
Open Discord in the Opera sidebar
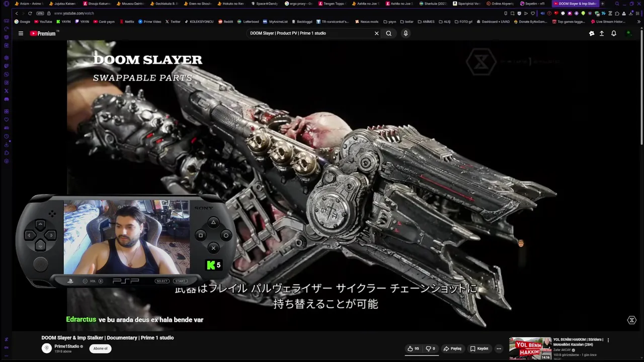coord(6,99)
